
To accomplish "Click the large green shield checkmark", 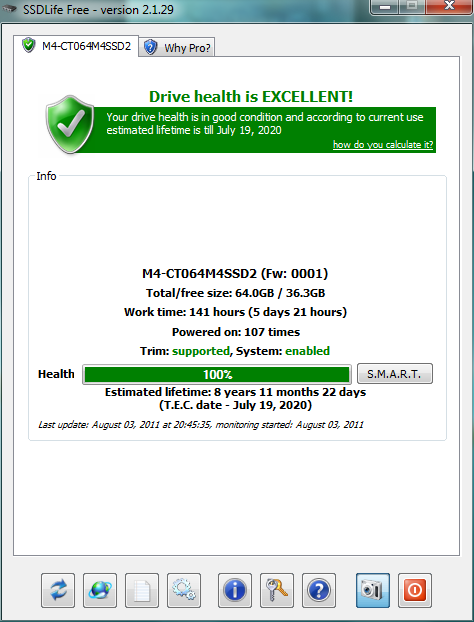I will click(x=70, y=124).
